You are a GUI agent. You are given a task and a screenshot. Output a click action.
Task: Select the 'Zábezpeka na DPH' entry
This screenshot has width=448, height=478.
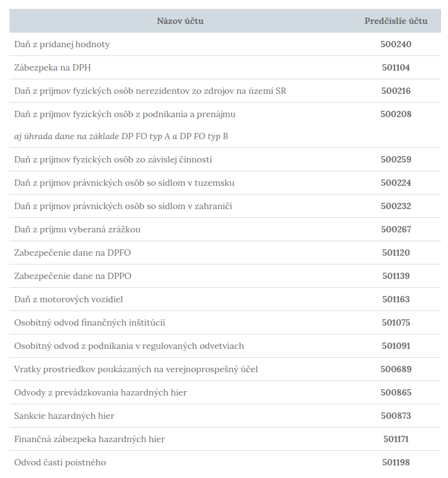point(53,67)
